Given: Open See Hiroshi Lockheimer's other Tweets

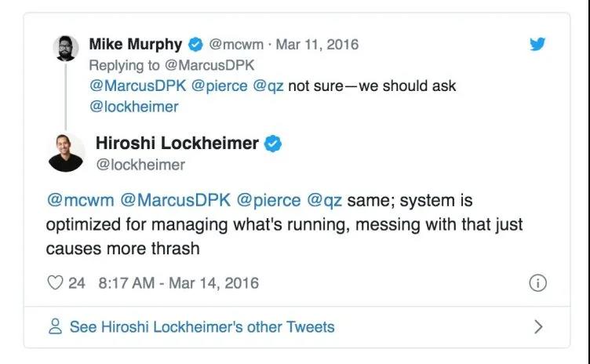Looking at the screenshot, I should point(202,326).
